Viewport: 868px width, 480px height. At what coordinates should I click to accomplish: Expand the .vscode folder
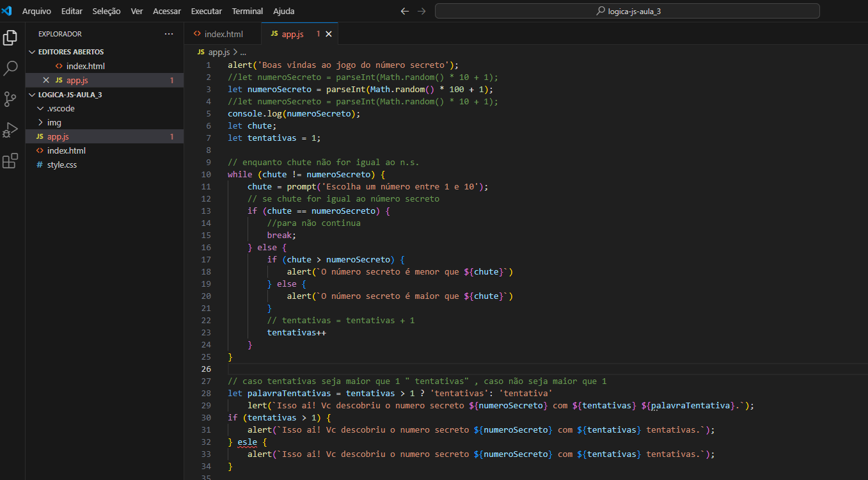(x=41, y=108)
